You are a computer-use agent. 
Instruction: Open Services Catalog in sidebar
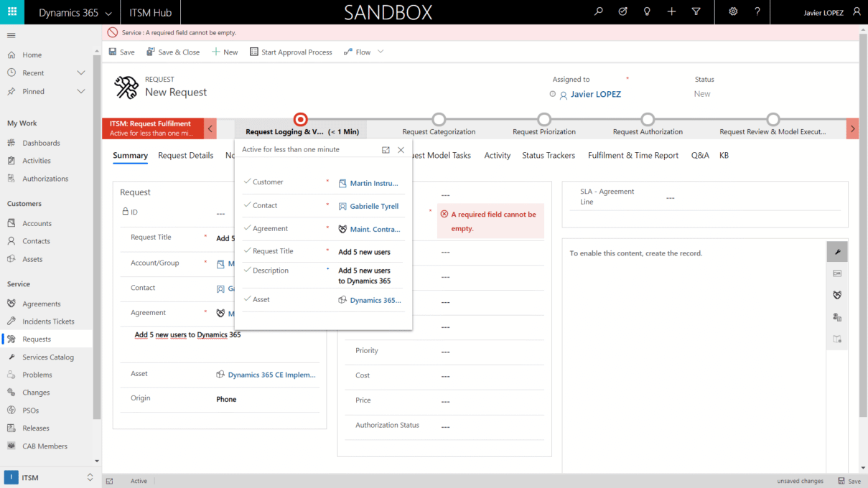click(48, 357)
